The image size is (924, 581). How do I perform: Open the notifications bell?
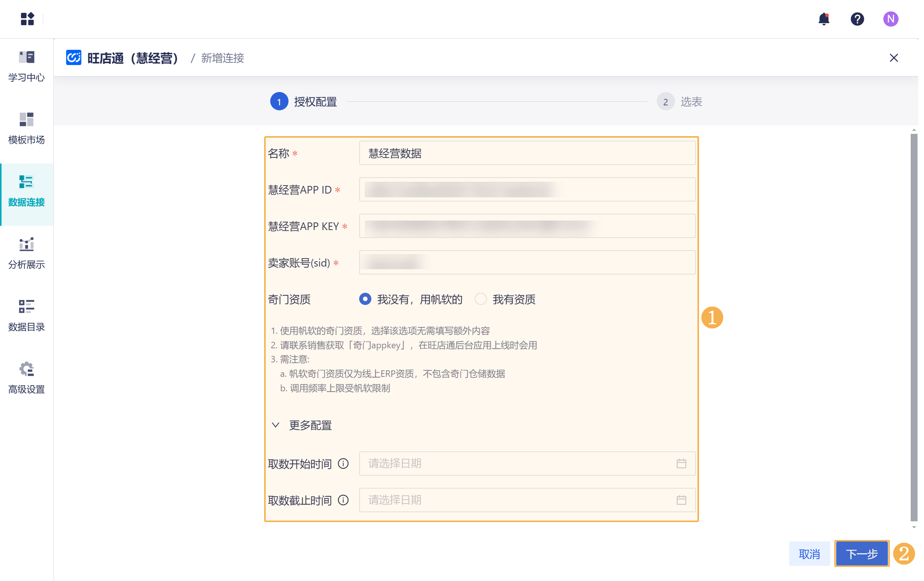(823, 19)
